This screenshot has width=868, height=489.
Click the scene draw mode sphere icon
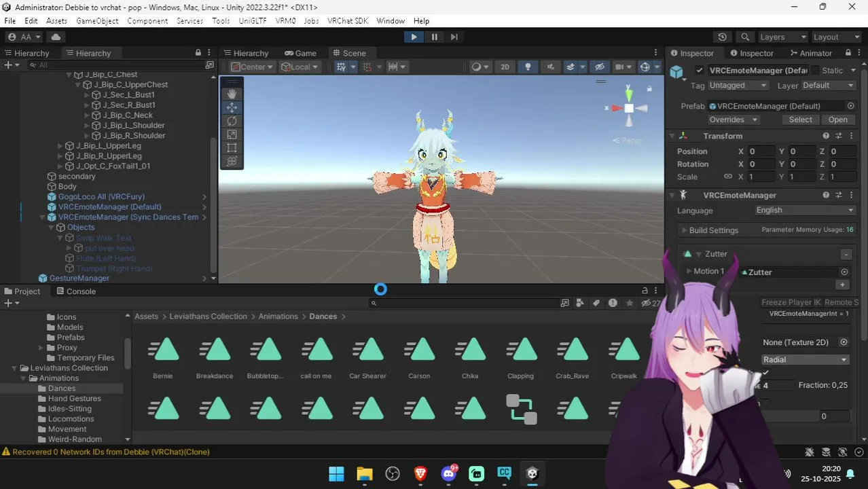(x=477, y=67)
